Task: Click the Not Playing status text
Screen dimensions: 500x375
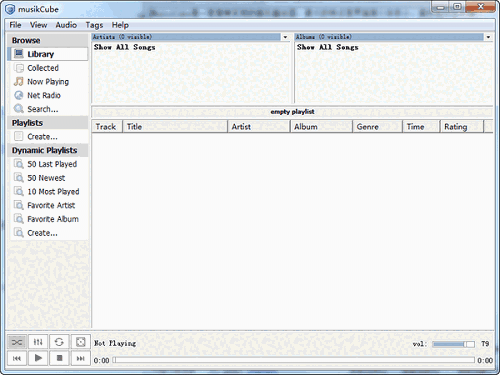Action: (x=115, y=343)
